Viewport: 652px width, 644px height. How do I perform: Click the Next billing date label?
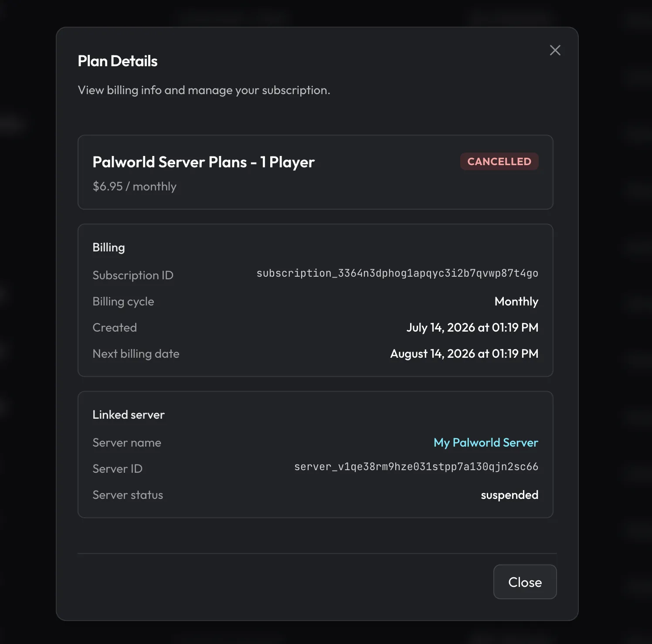click(136, 354)
